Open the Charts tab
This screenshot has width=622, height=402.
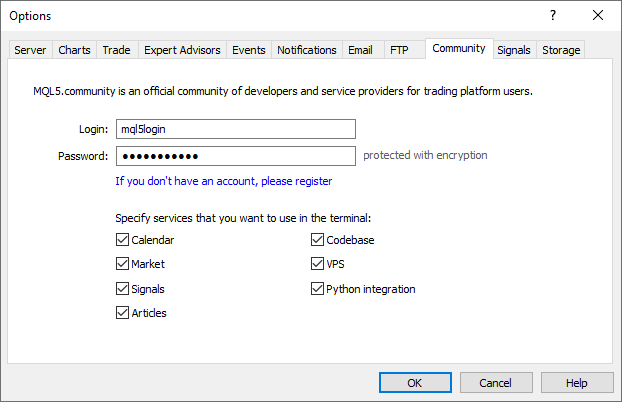coord(74,50)
